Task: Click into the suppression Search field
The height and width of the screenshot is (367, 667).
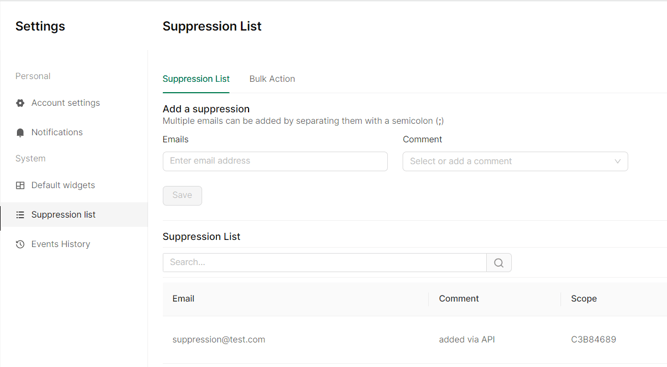Action: [x=325, y=262]
